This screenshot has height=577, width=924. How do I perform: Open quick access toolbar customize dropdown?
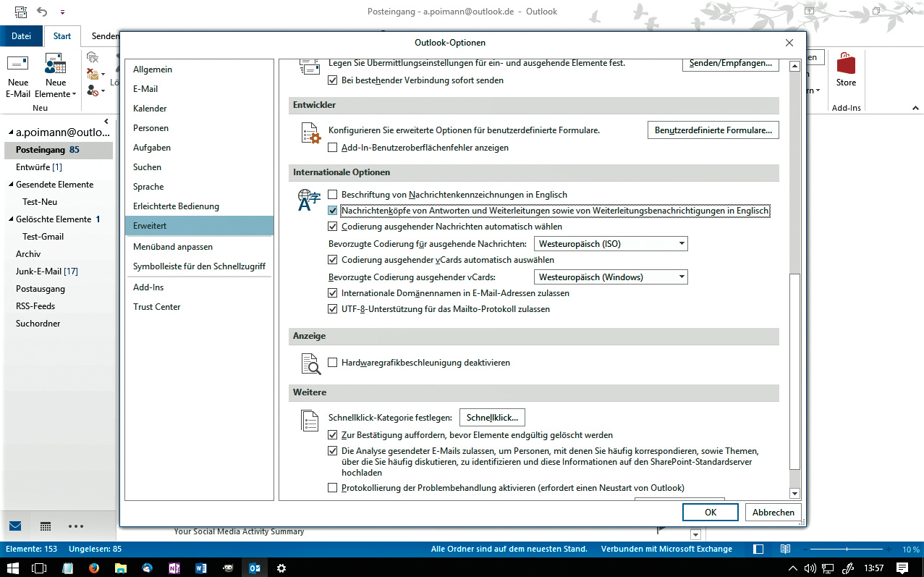(62, 13)
